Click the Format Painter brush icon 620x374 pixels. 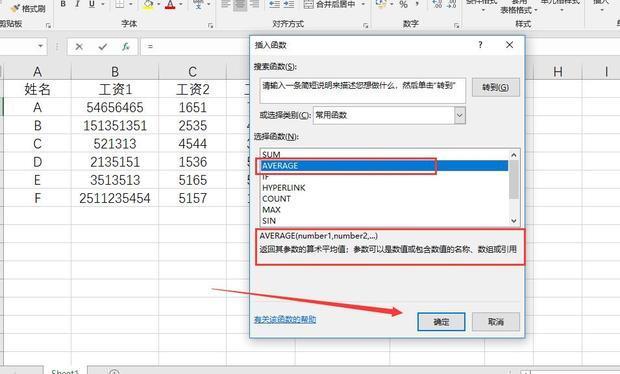click(15, 8)
